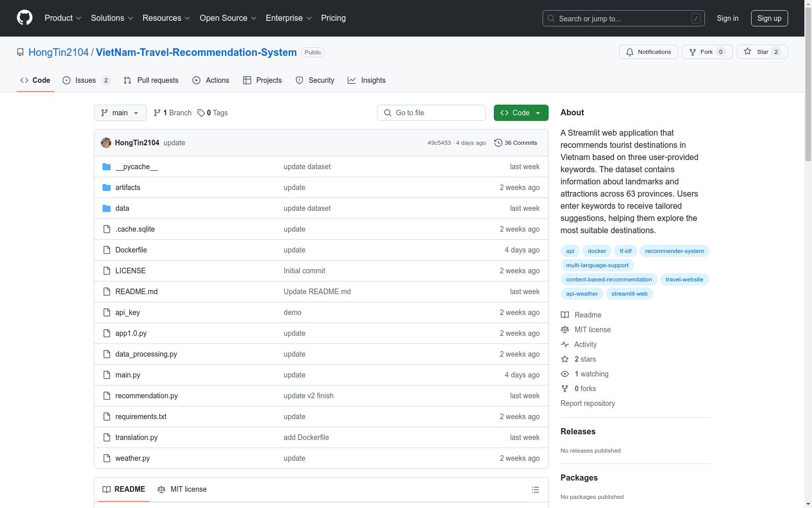Expand the Enterprise menu
The image size is (812, 508).
289,18
